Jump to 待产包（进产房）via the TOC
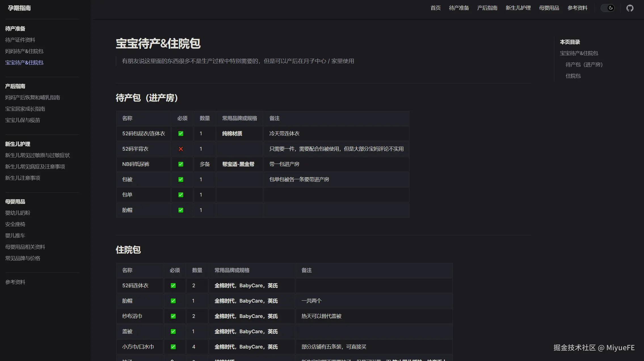 coord(584,65)
